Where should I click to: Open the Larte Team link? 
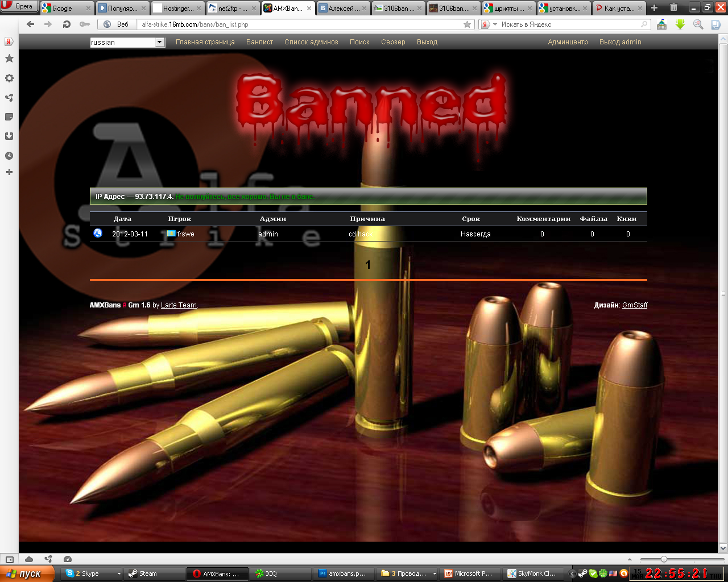[179, 305]
